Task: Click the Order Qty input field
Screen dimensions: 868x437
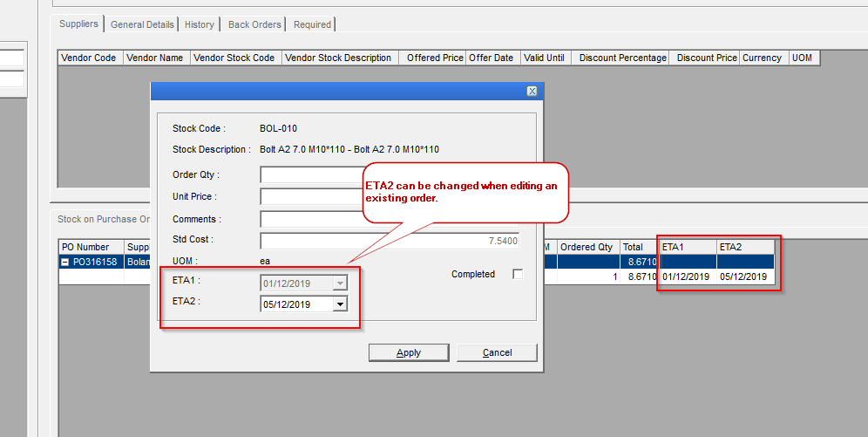Action: 311,175
